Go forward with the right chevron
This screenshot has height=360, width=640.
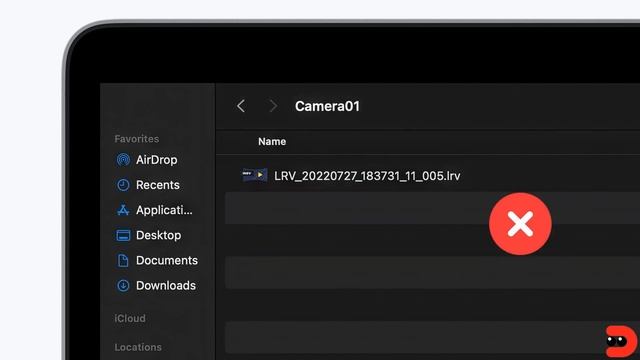tap(273, 106)
